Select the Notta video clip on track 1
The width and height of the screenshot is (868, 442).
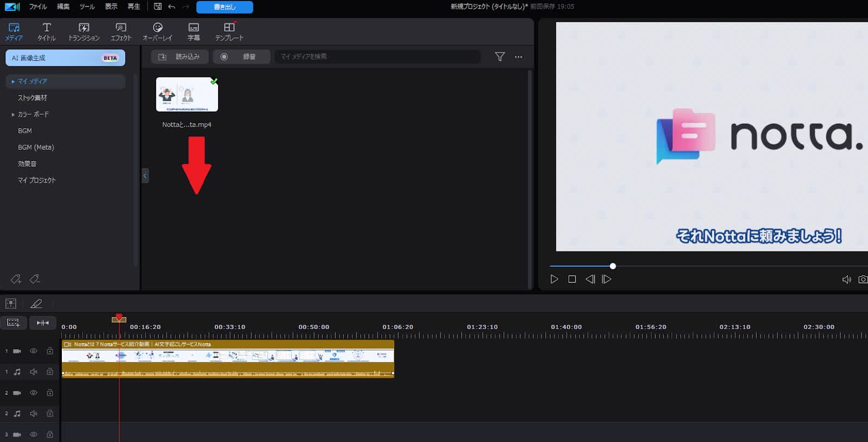click(228, 351)
